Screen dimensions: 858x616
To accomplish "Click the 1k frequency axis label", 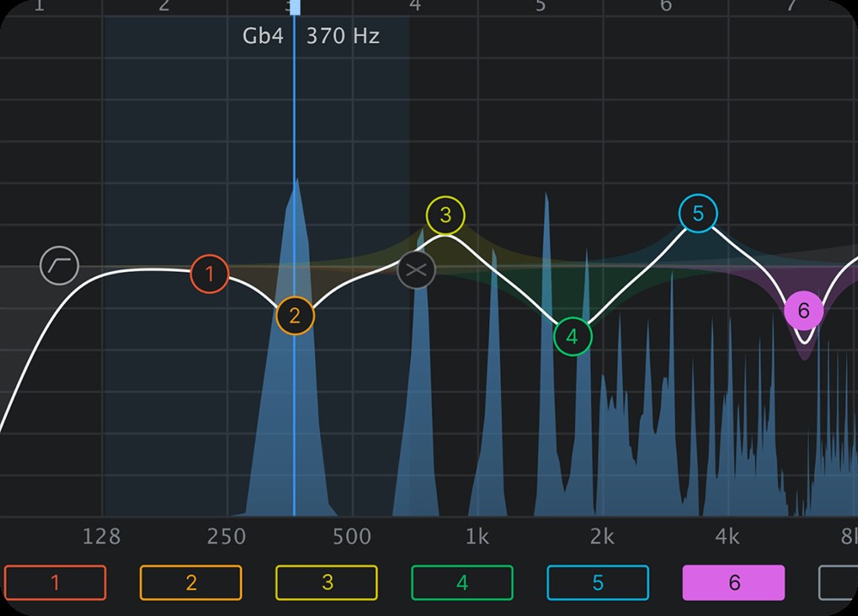I will (477, 537).
